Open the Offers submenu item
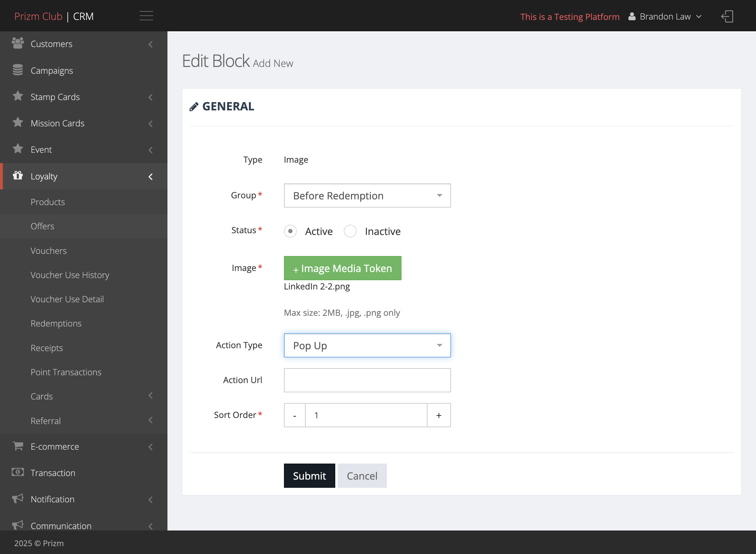The width and height of the screenshot is (756, 554). [x=42, y=226]
